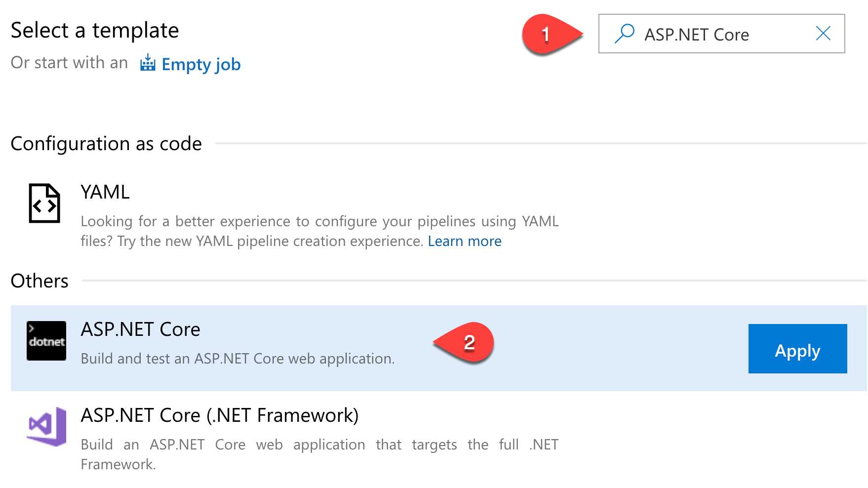The width and height of the screenshot is (868, 488).
Task: Click the ASP.NET Core template title text
Action: point(140,328)
